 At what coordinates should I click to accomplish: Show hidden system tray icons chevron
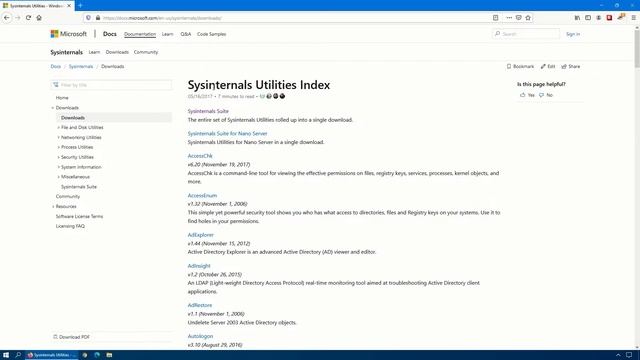pyautogui.click(x=618, y=355)
